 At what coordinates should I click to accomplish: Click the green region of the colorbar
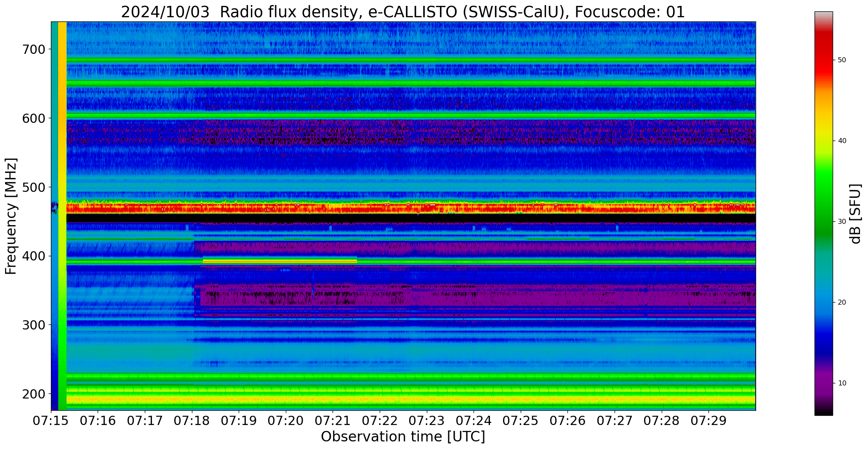click(823, 202)
